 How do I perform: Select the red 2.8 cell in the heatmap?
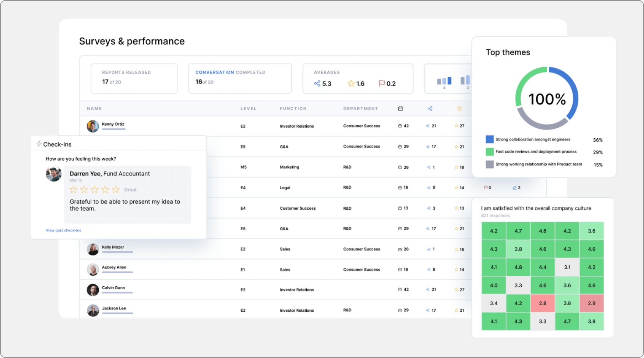coord(543,303)
